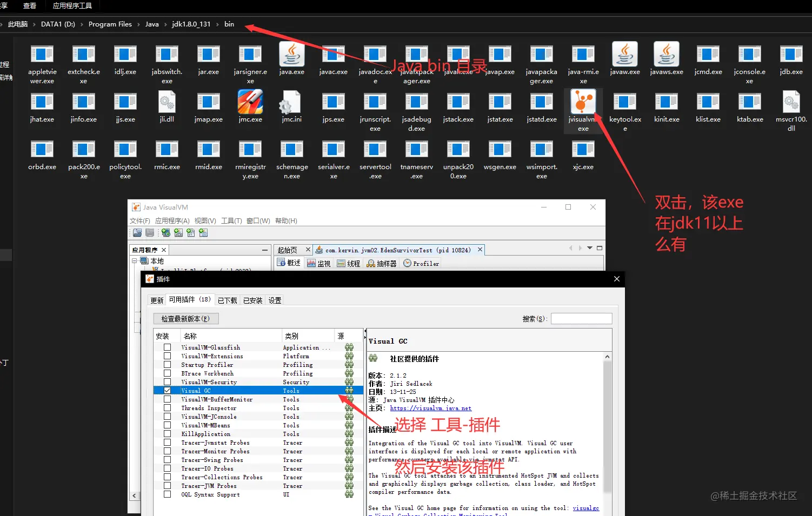
Task: Switch to the 已下载 plugins tab
Action: click(x=227, y=300)
